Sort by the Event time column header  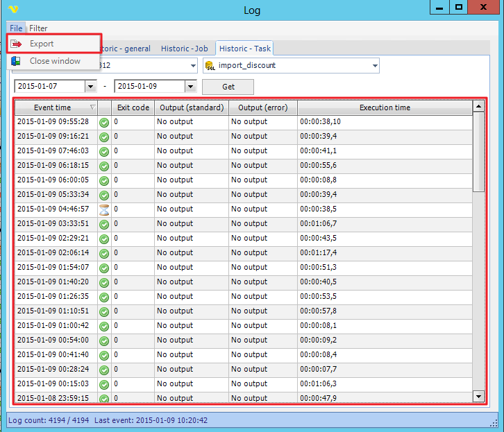coord(53,107)
